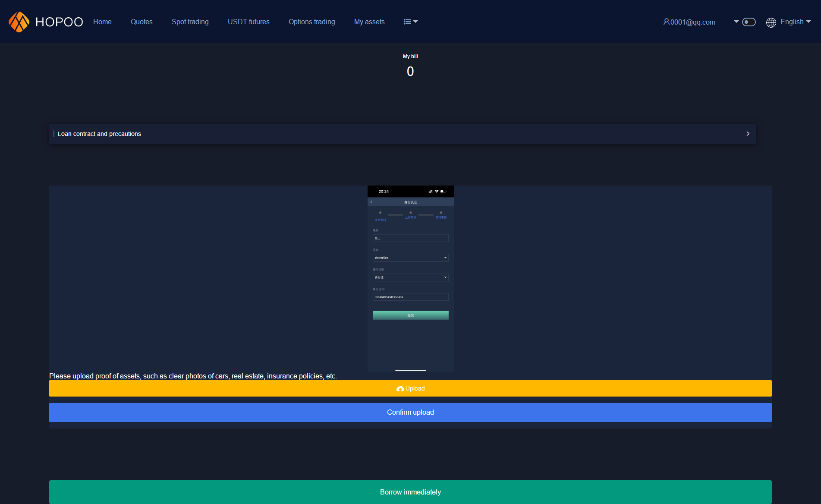
Task: Open USDT futures in navigation
Action: coord(249,22)
